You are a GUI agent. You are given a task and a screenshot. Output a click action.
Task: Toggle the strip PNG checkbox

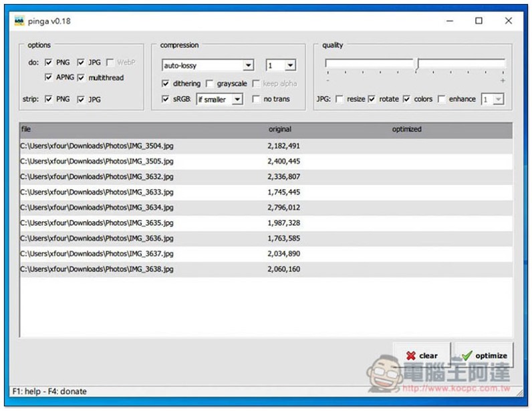49,99
